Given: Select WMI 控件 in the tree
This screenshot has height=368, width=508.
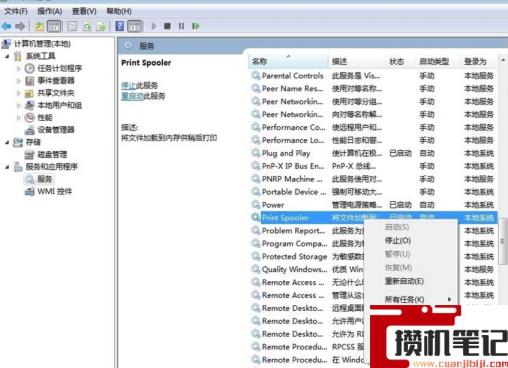Looking at the screenshot, I should (55, 191).
